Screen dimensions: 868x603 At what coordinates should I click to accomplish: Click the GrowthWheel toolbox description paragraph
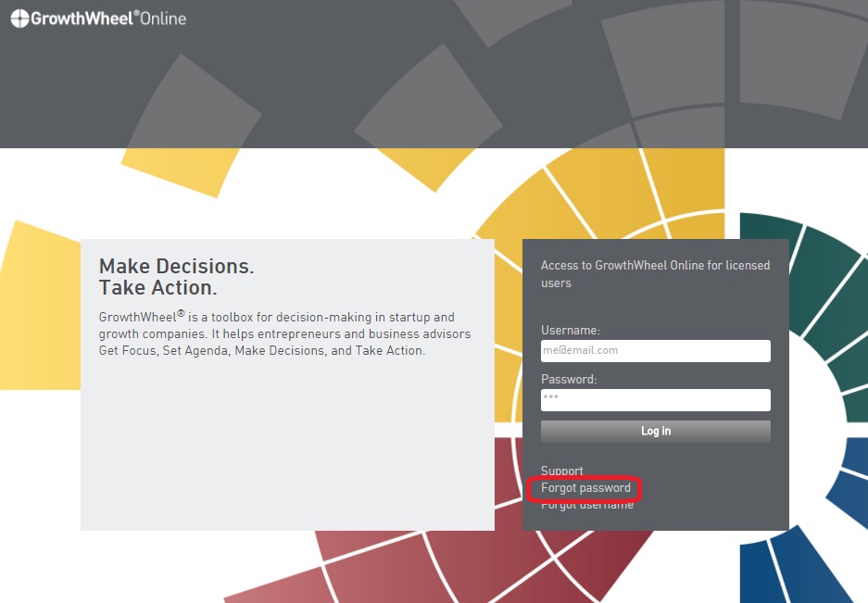point(284,333)
